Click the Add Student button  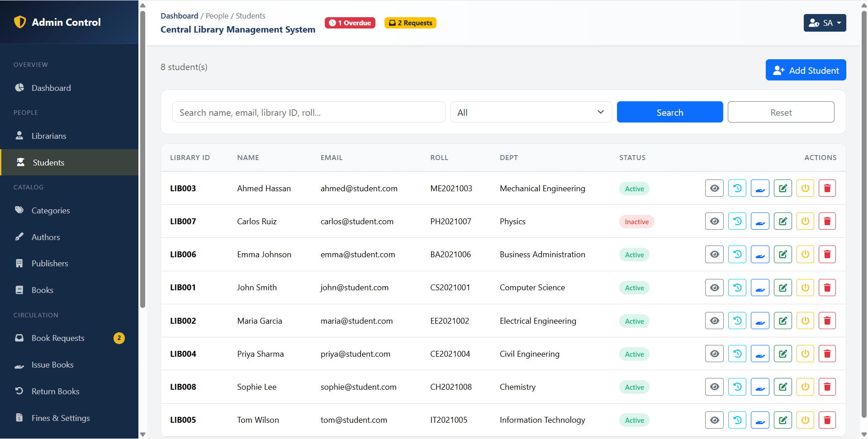pyautogui.click(x=806, y=70)
